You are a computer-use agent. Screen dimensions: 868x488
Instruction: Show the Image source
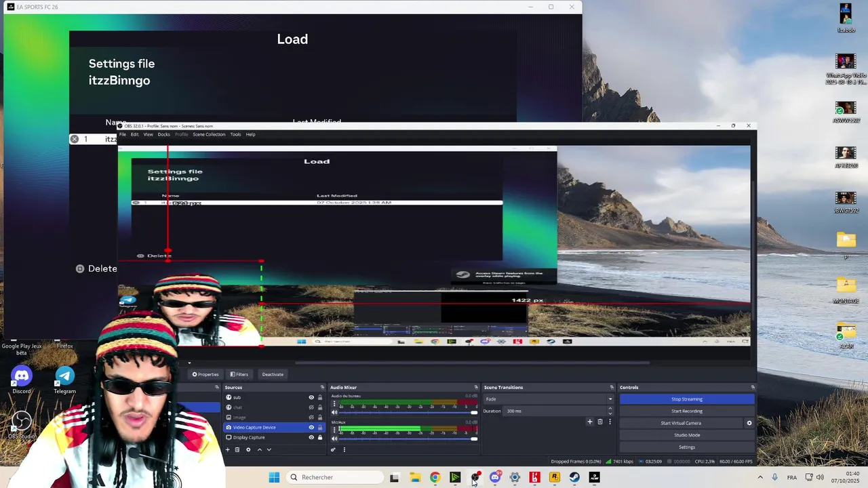pos(311,418)
